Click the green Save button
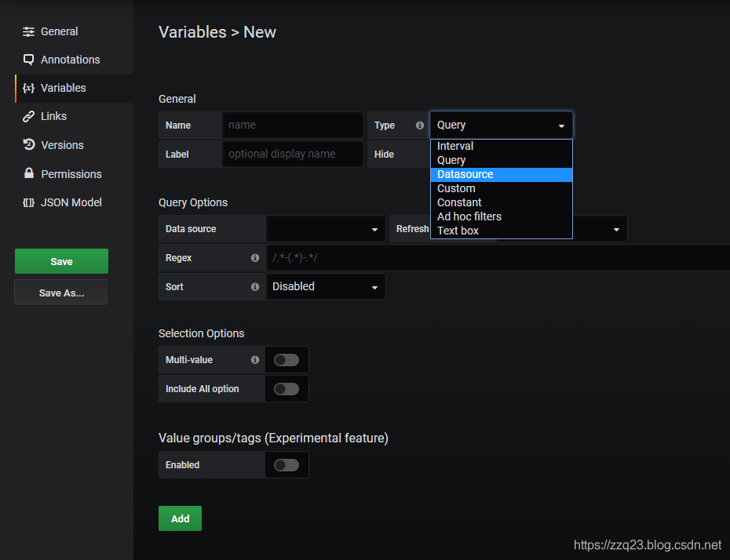 pos(61,261)
